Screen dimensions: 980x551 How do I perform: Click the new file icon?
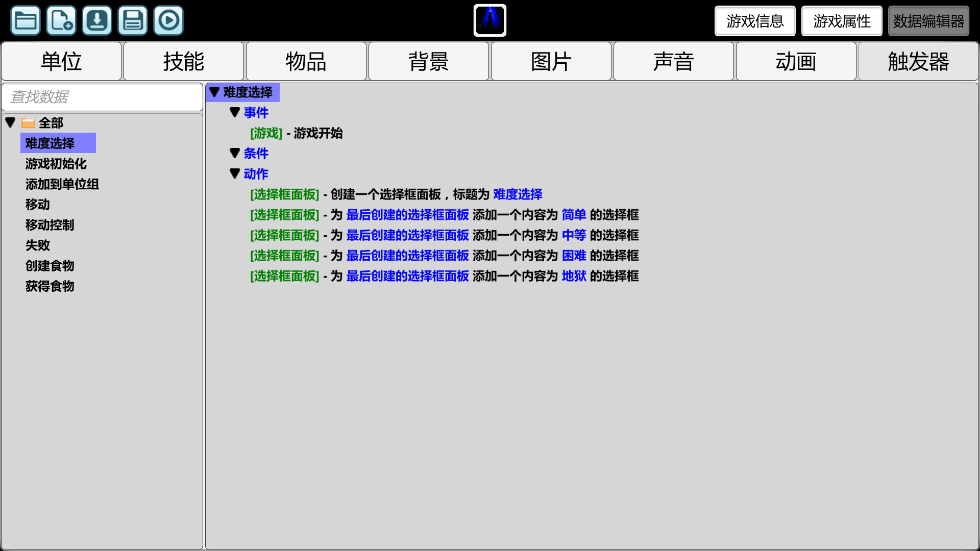(61, 20)
